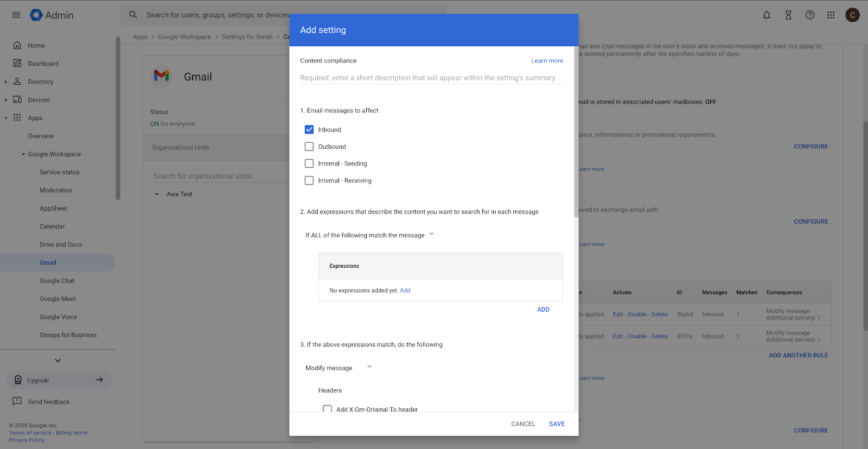Open Google Meet in the sidebar
This screenshot has height=449, width=868.
click(58, 299)
